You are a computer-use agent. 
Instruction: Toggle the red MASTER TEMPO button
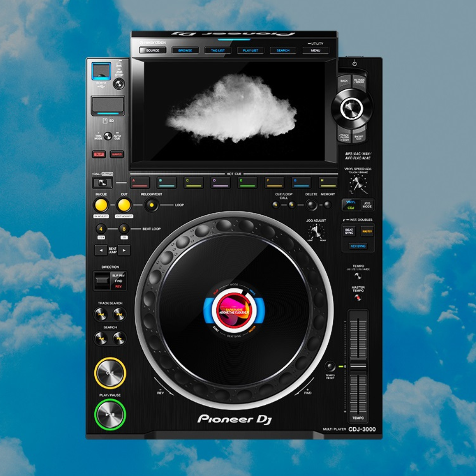point(358,298)
